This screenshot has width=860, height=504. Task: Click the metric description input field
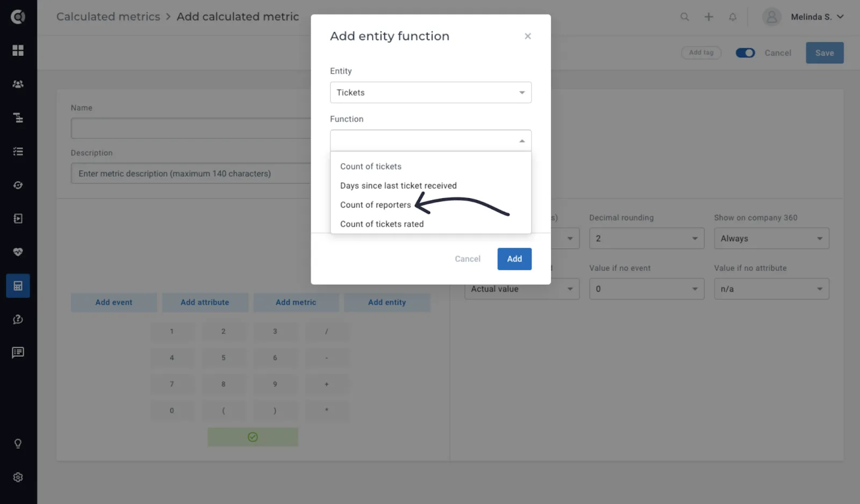[191, 174]
